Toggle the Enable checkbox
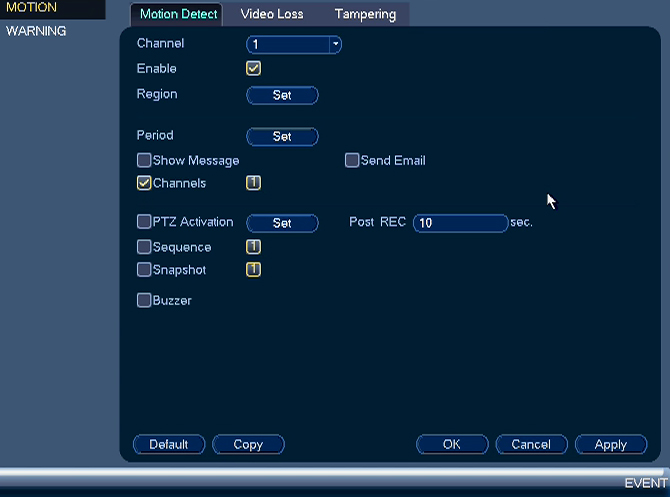Image resolution: width=670 pixels, height=497 pixels. coord(253,68)
